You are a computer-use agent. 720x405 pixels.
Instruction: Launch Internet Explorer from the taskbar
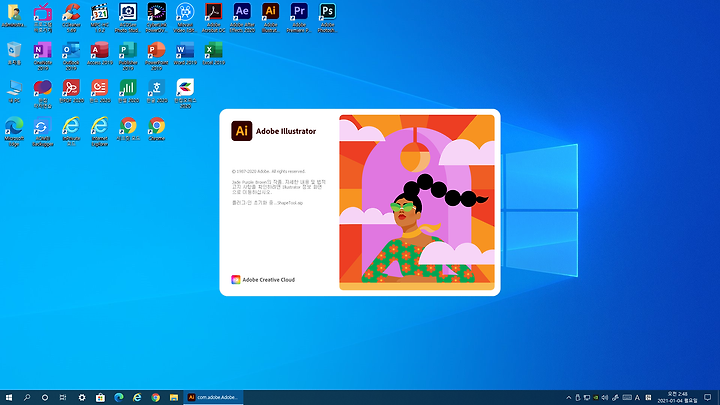[x=137, y=397]
